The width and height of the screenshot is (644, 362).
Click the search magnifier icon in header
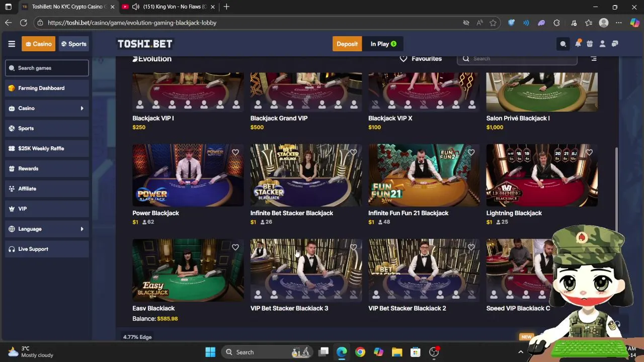click(x=563, y=44)
